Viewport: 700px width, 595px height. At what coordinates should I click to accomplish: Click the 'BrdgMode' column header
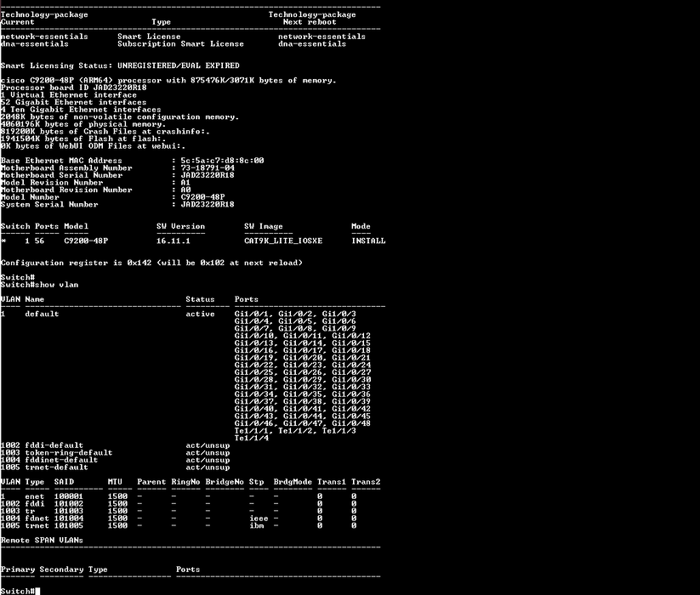[293, 482]
